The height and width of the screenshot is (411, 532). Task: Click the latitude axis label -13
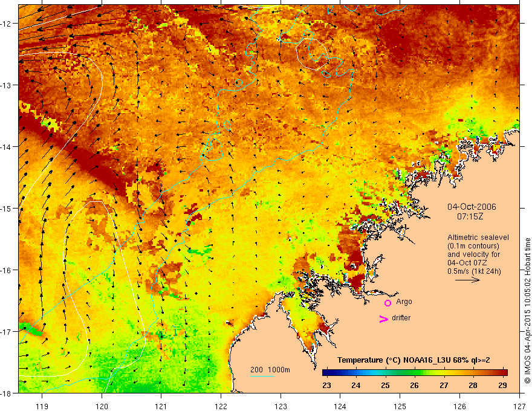pos(6,85)
